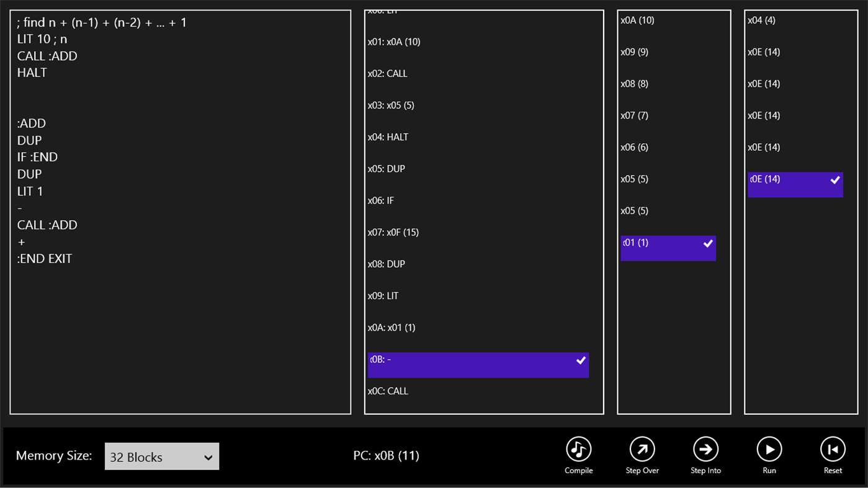Click the Memory Size label
This screenshot has height=488, width=868.
54,456
